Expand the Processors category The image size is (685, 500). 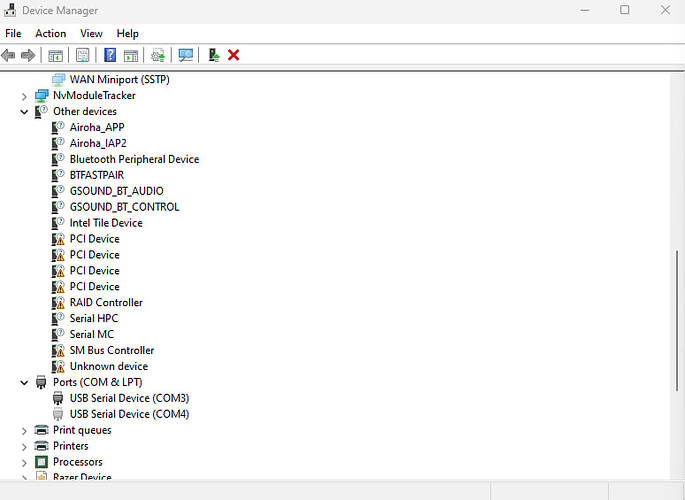pos(24,463)
